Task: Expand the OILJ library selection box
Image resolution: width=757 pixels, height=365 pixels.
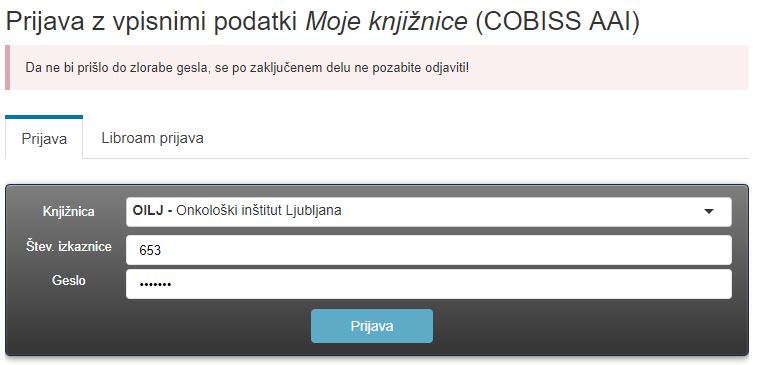Action: pos(429,211)
